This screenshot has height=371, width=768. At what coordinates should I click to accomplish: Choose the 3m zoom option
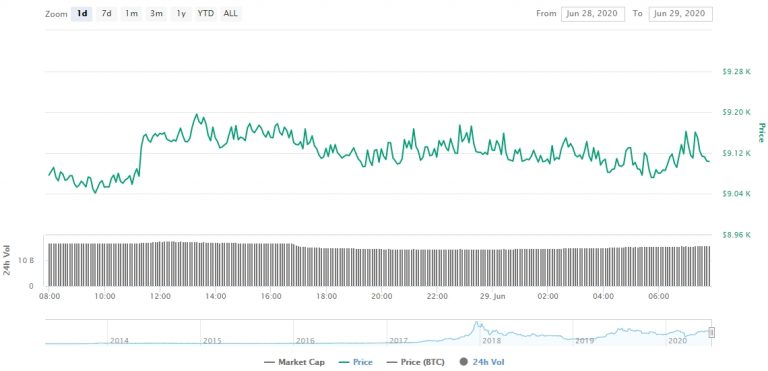[x=156, y=14]
